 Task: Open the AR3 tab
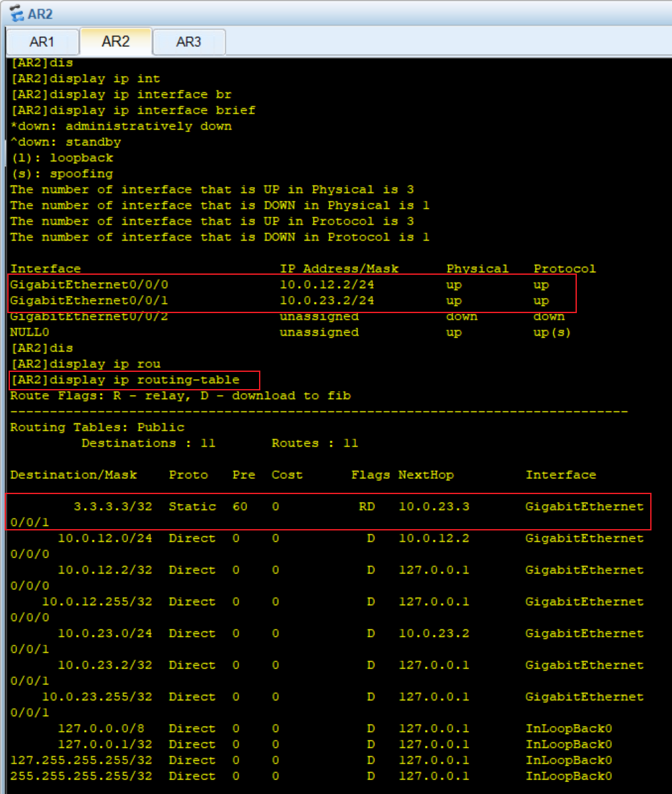tap(189, 42)
